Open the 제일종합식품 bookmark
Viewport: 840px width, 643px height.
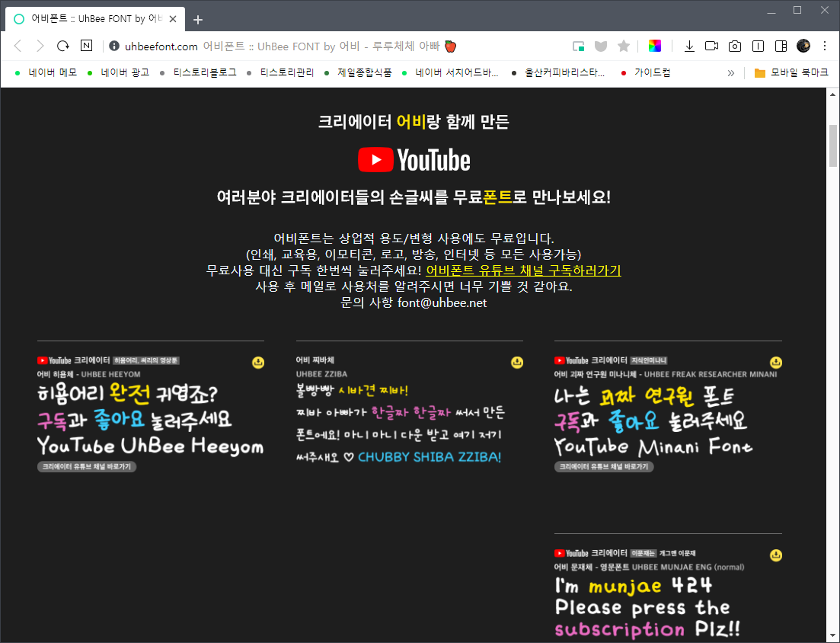tap(358, 72)
